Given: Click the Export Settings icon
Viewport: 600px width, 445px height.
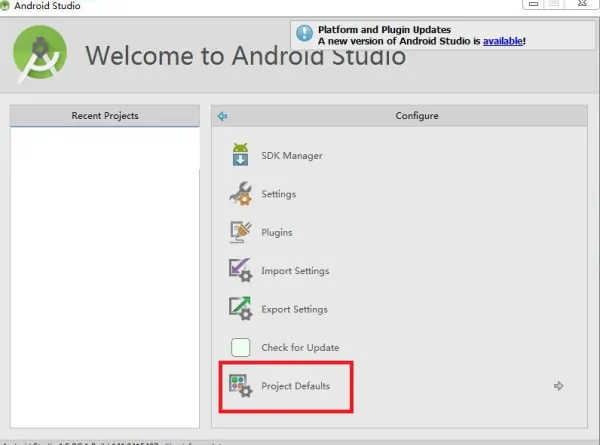Looking at the screenshot, I should [x=241, y=308].
